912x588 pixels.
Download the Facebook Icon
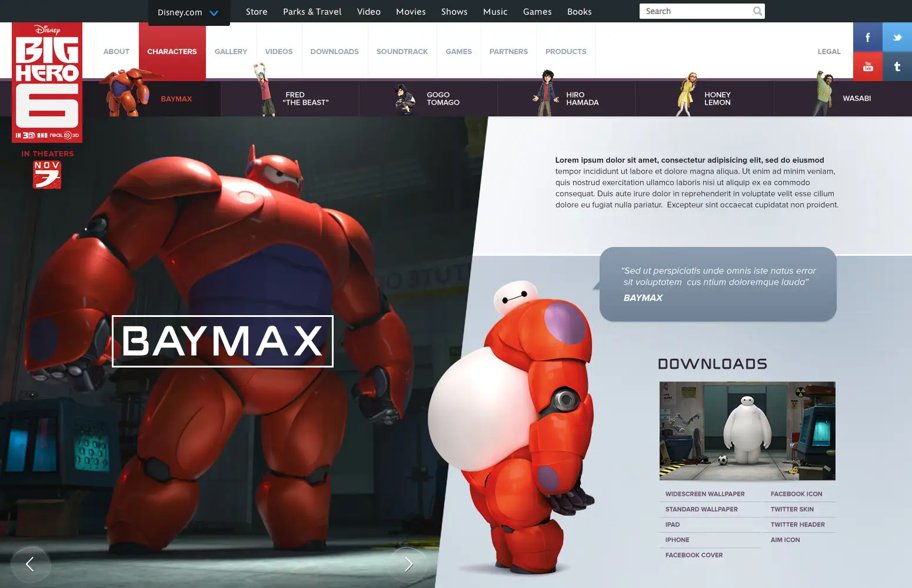pos(797,494)
